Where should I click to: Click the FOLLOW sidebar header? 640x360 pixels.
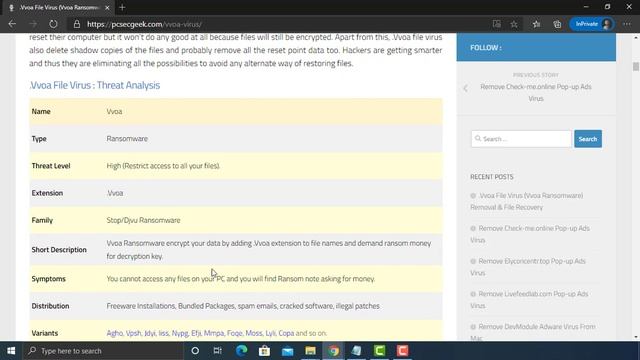point(536,47)
